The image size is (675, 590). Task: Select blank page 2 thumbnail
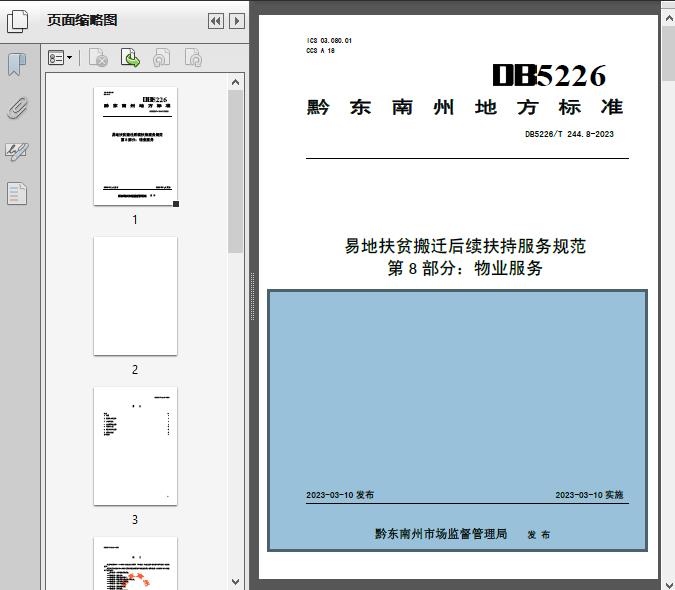tap(135, 296)
